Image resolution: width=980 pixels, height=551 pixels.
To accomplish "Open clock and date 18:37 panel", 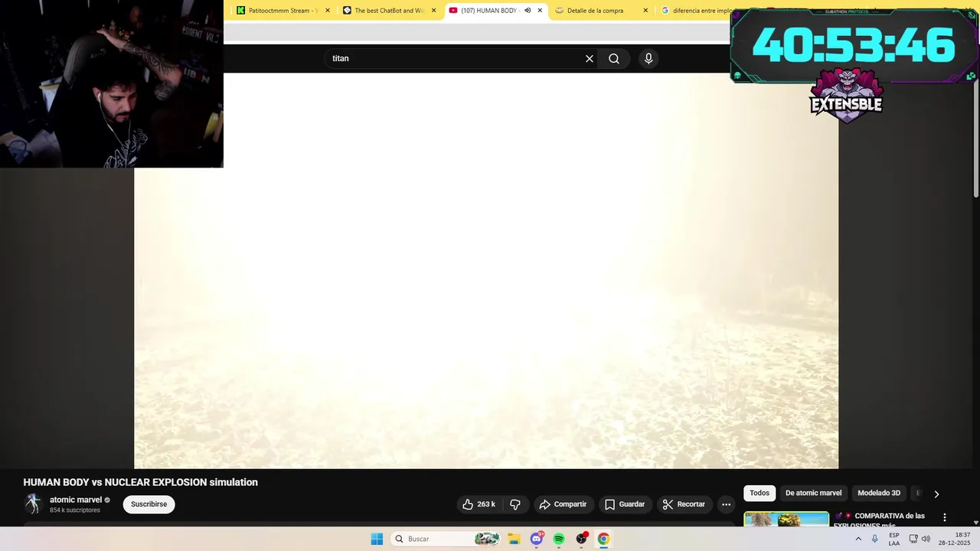I will click(x=955, y=539).
